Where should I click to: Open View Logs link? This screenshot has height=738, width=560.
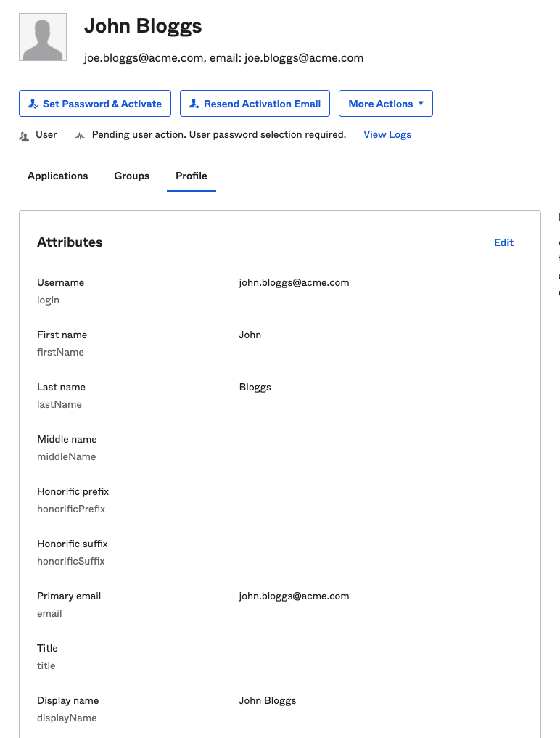point(387,134)
